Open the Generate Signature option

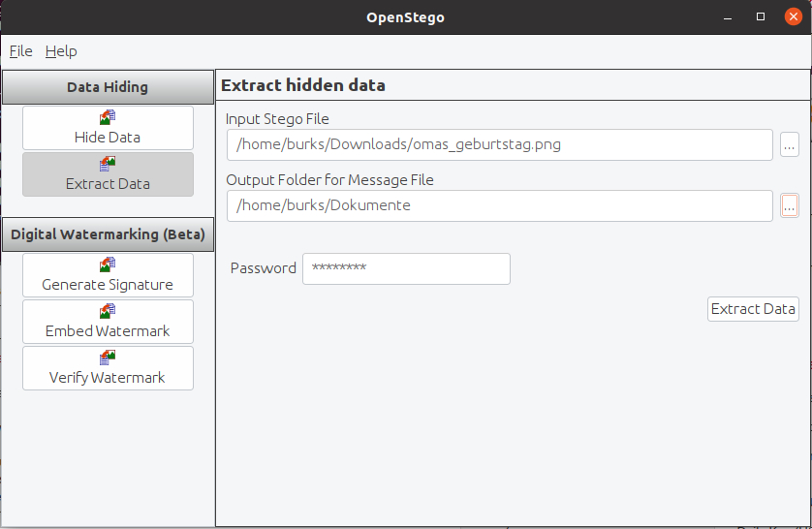coord(108,275)
